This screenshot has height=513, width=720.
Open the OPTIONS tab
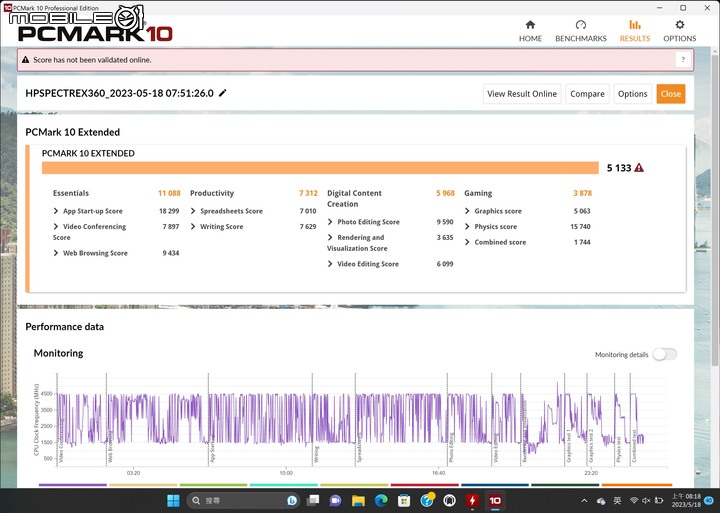680,31
